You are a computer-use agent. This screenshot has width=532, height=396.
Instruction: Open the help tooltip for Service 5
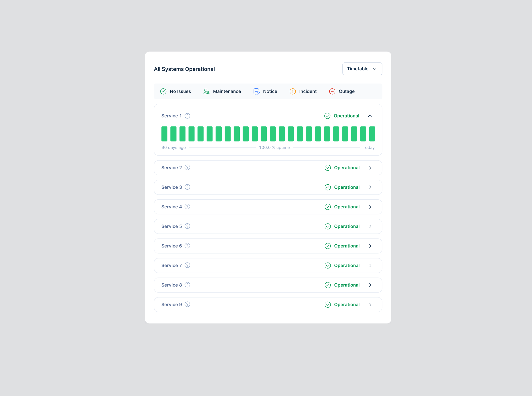(187, 226)
